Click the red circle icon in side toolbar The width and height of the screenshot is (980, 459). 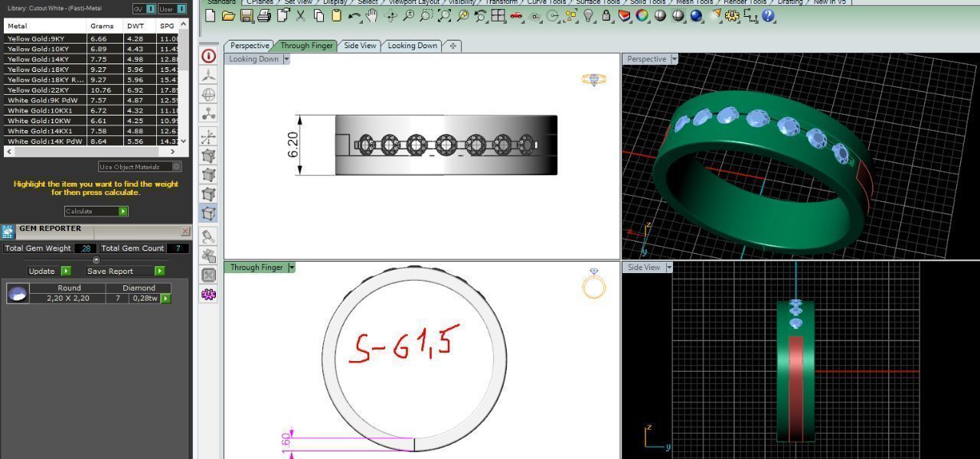[x=208, y=56]
